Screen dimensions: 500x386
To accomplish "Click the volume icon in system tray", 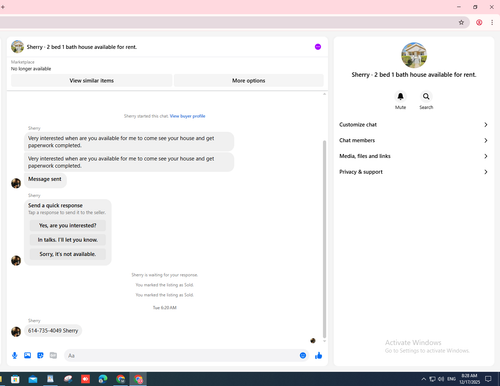I will coord(441,379).
